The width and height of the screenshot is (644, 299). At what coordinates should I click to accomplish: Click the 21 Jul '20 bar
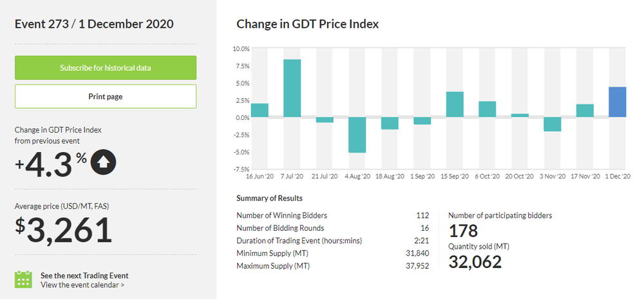pyautogui.click(x=325, y=120)
